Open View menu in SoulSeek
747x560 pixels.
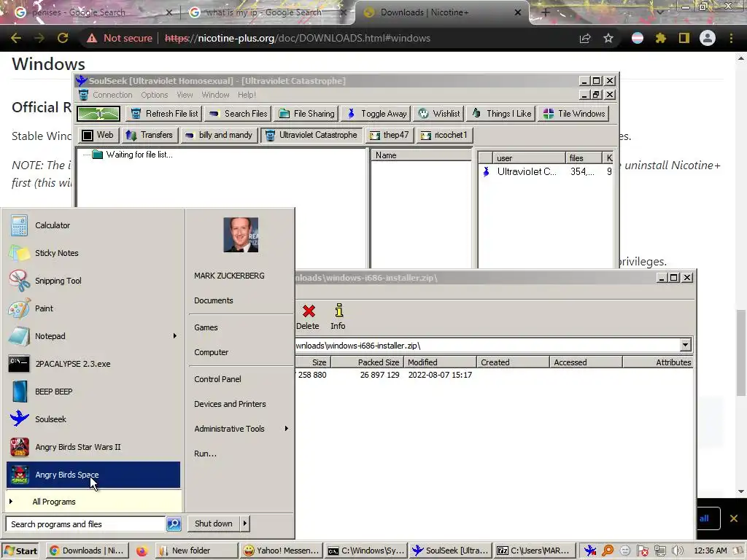coord(185,95)
